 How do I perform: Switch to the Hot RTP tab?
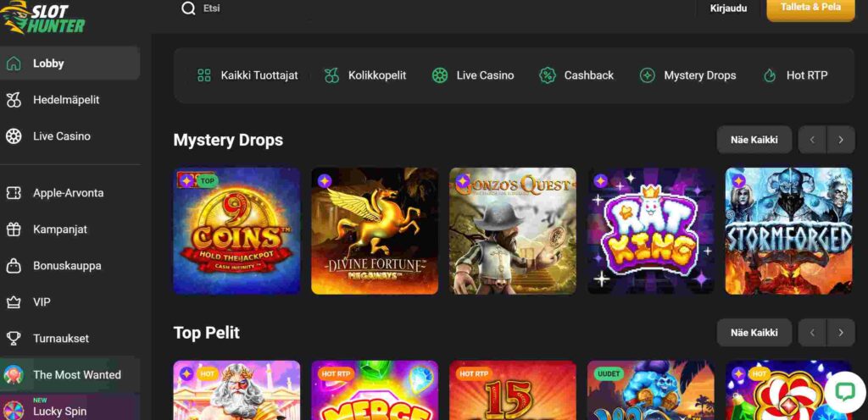click(x=795, y=75)
